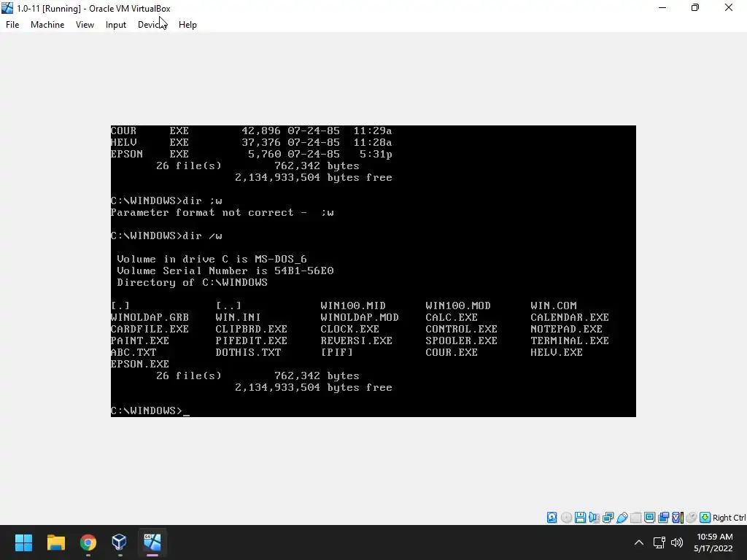The width and height of the screenshot is (747, 560).
Task: Click CONTROL.EXE in the directory listing
Action: click(461, 329)
